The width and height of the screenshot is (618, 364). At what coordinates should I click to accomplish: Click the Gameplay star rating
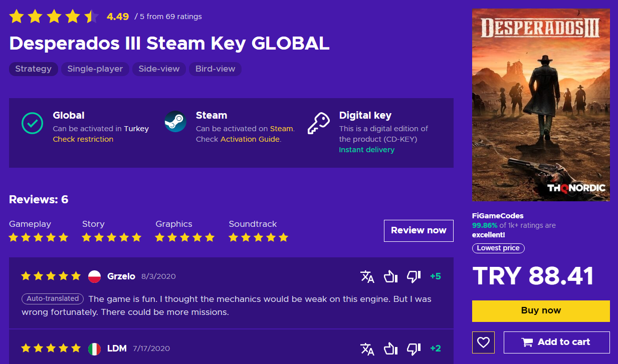coord(39,237)
